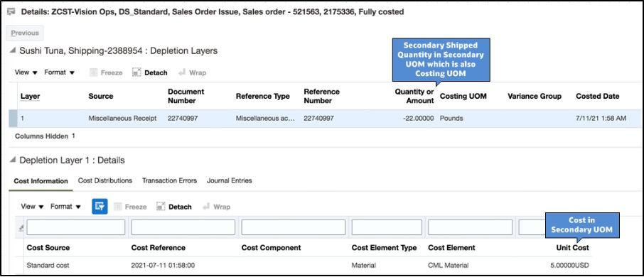Click the Cost Element column header
The image size is (644, 277).
click(452, 248)
